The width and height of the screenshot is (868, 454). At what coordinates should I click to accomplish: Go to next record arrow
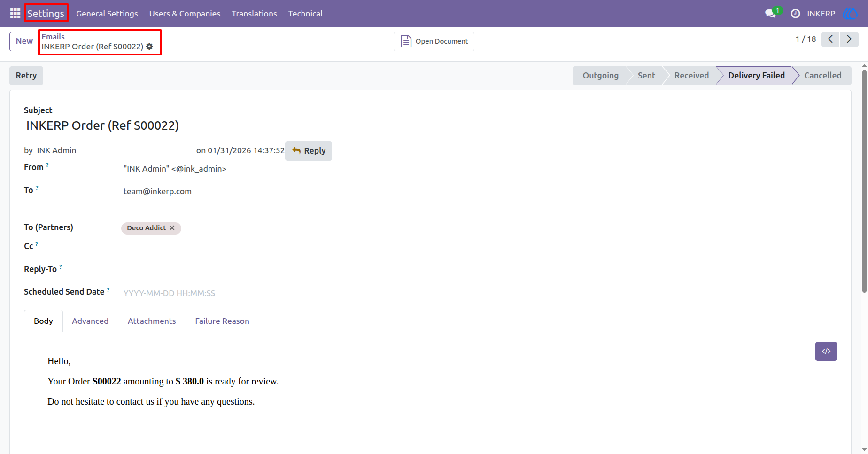click(x=849, y=39)
